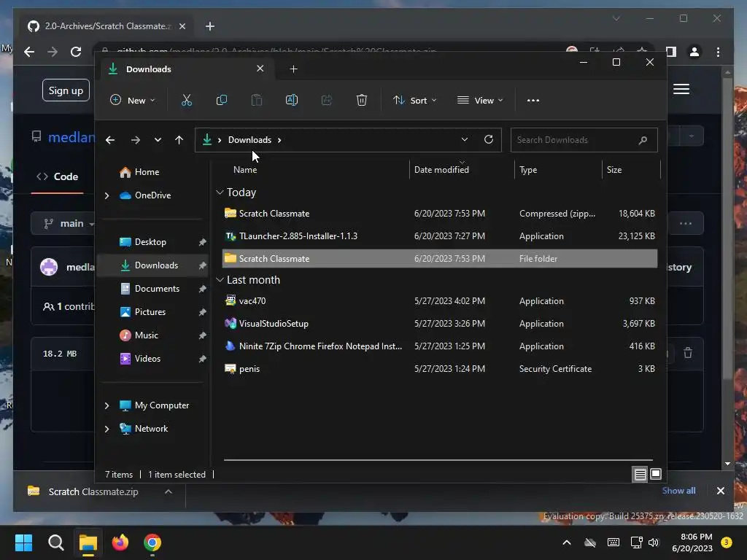Open the New item dropdown

click(133, 101)
